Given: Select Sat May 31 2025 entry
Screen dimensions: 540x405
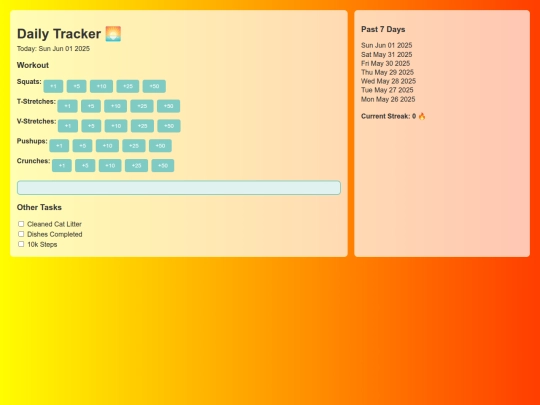Looking at the screenshot, I should [x=386, y=54].
